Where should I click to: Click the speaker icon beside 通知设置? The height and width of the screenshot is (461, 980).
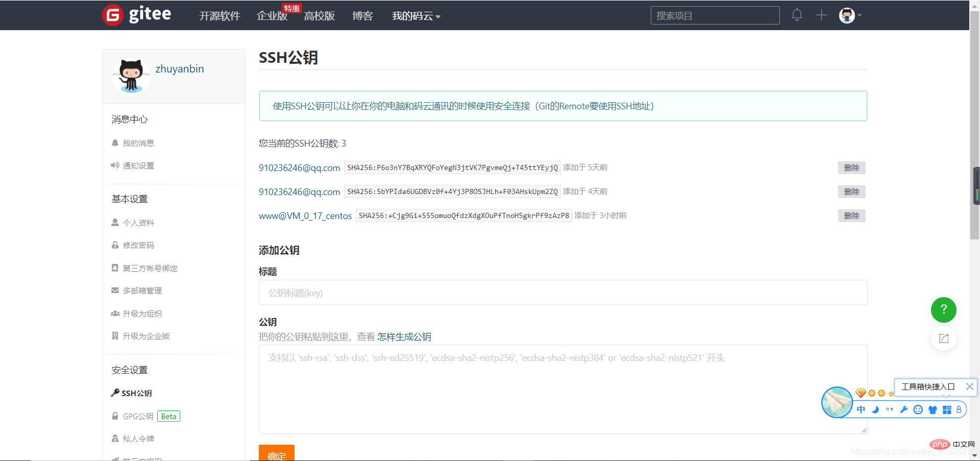(115, 165)
